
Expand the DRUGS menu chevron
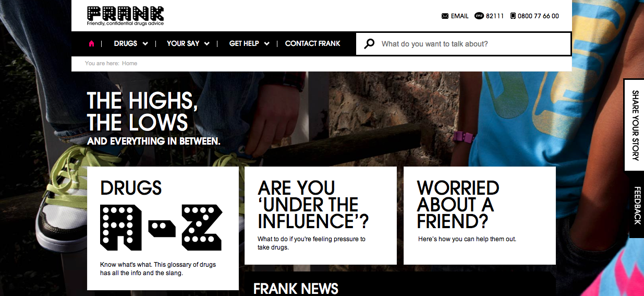tap(145, 44)
